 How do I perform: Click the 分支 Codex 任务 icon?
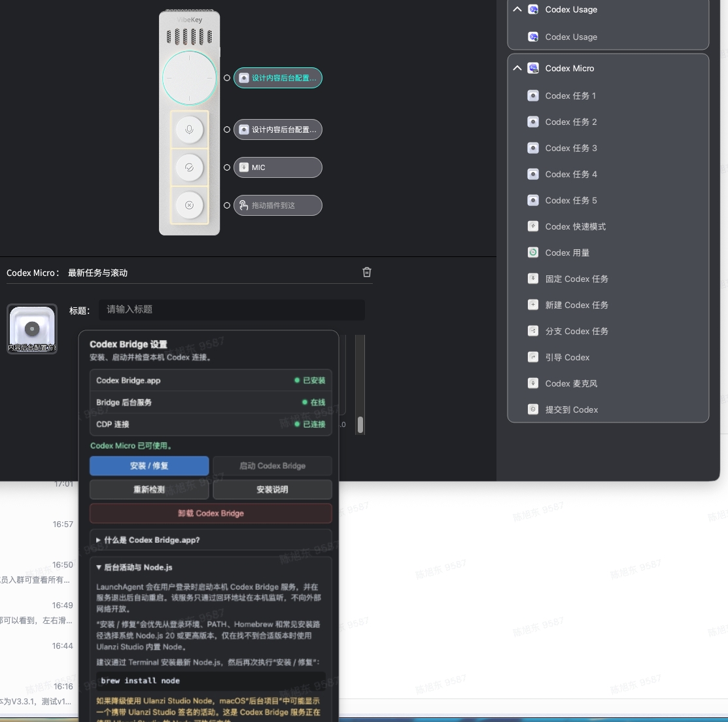[x=533, y=331]
